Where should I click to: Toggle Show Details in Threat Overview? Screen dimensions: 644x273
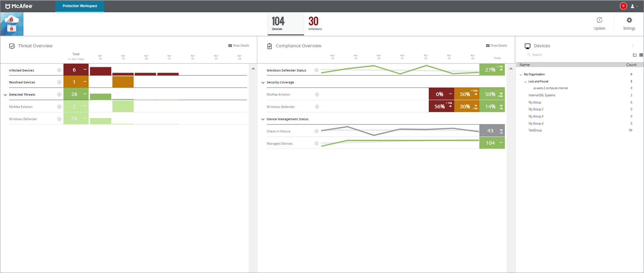tap(239, 45)
